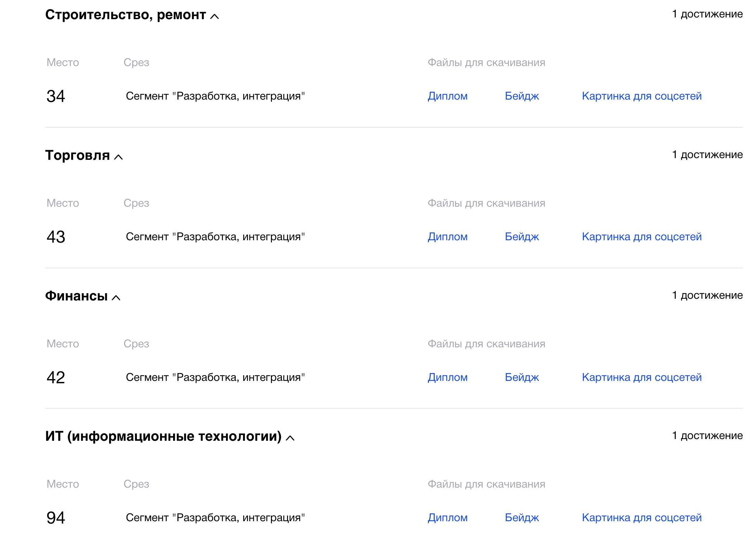Screen dimensions: 756x540
Task: Click the Финансы section heading
Action: tap(76, 296)
